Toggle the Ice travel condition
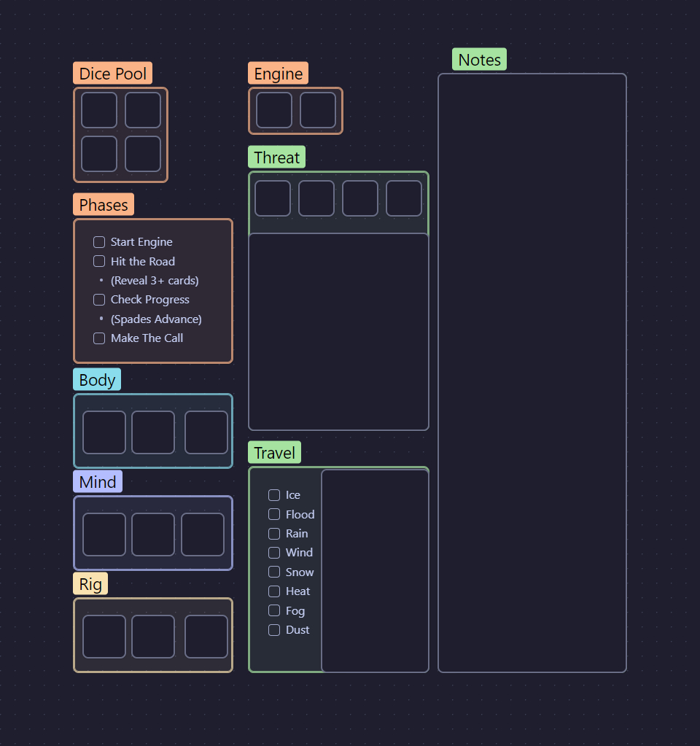 point(274,495)
